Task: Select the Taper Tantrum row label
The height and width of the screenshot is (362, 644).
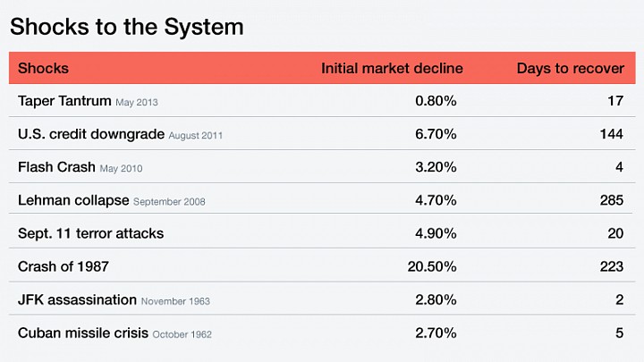Action: click(x=64, y=100)
